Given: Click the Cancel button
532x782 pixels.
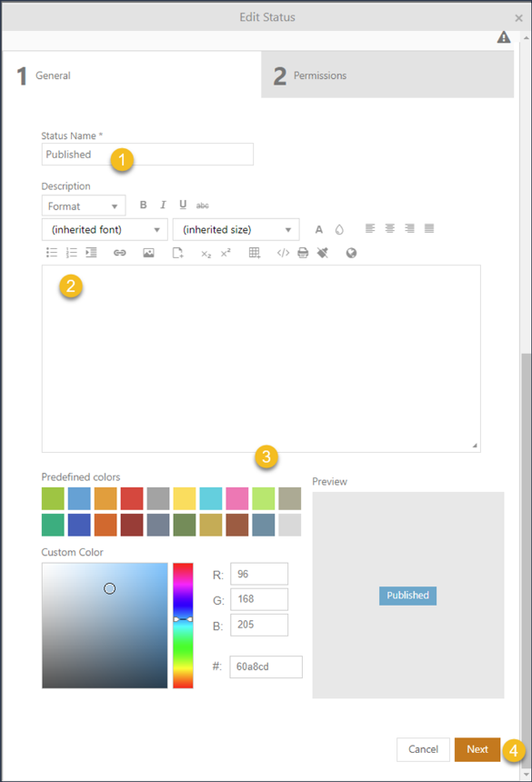Looking at the screenshot, I should click(423, 749).
